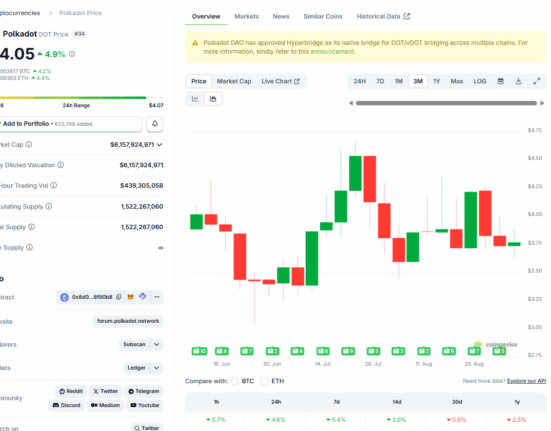Open the Medium community link
Screen dimensions: 551x431
pos(105,405)
